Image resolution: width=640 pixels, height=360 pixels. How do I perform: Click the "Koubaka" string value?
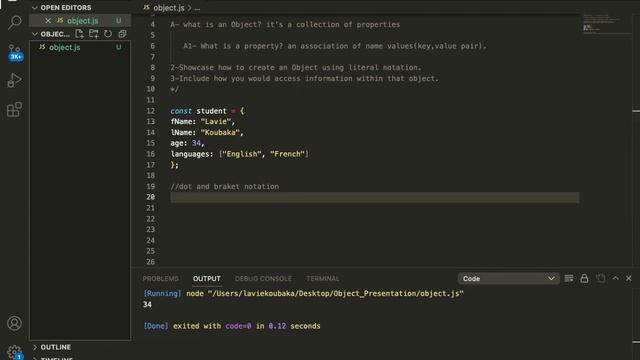(x=220, y=133)
